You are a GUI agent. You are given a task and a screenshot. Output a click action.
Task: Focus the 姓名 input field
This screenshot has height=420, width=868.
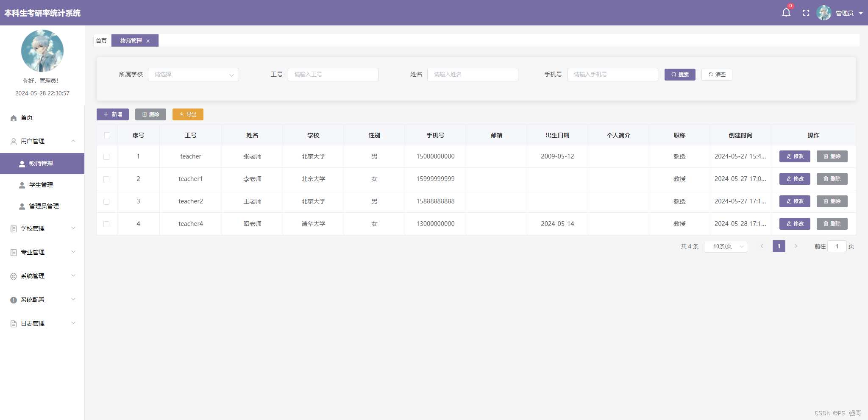point(473,75)
